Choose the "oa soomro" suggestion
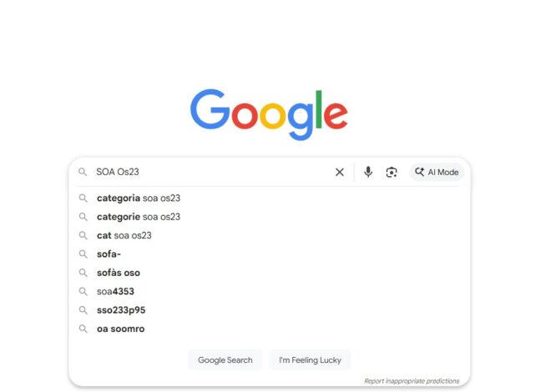The height and width of the screenshot is (392, 551). pyautogui.click(x=120, y=329)
